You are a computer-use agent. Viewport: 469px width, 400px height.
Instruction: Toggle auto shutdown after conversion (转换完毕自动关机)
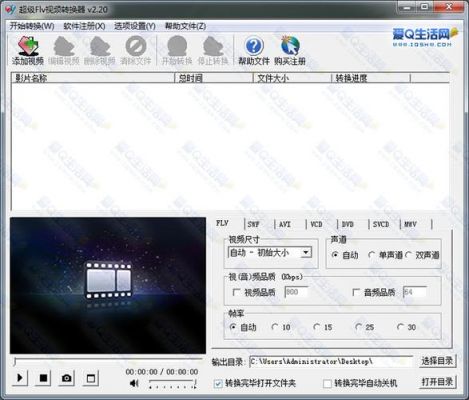[327, 384]
